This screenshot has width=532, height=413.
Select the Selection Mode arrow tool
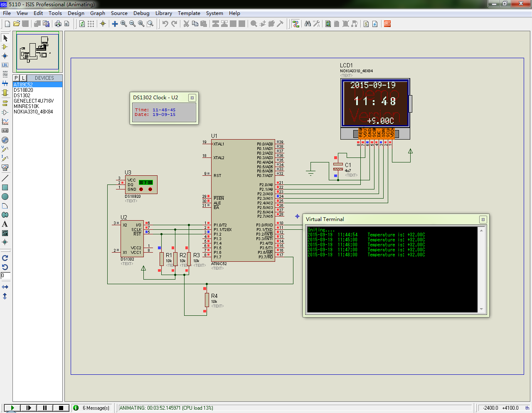5,38
